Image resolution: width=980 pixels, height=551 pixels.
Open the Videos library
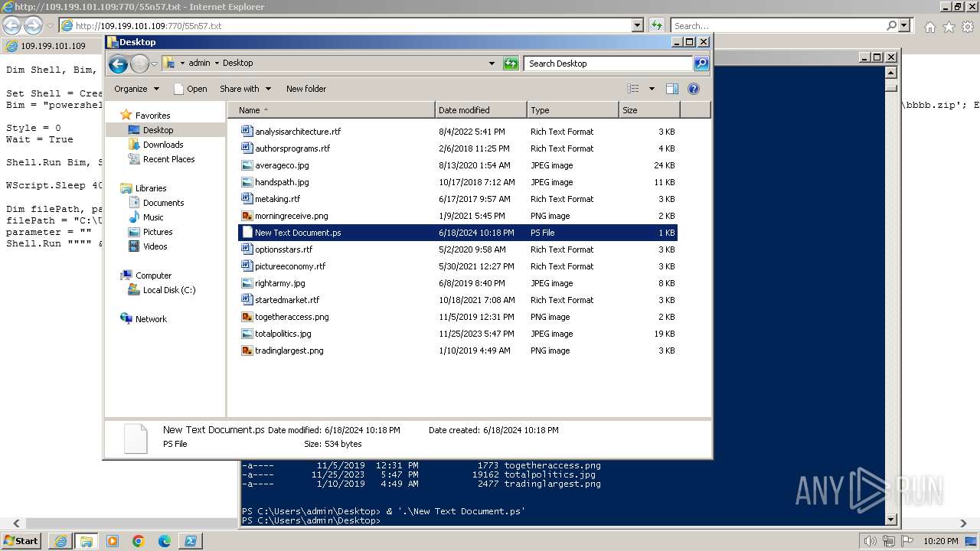point(155,246)
